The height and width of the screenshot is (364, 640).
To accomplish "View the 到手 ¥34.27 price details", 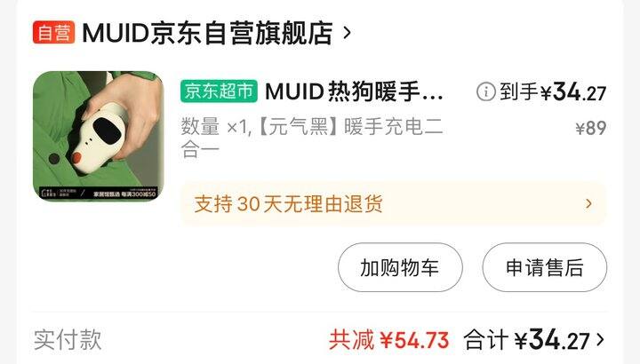I will pos(553,91).
